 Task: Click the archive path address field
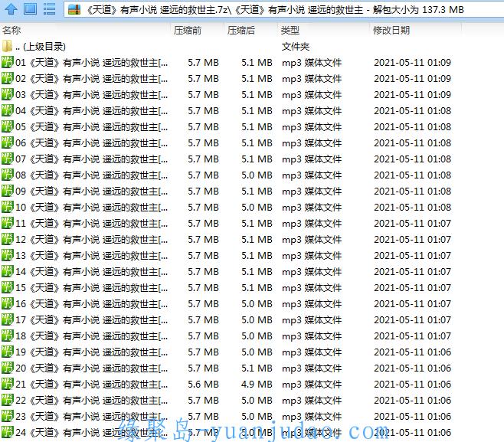[284, 10]
